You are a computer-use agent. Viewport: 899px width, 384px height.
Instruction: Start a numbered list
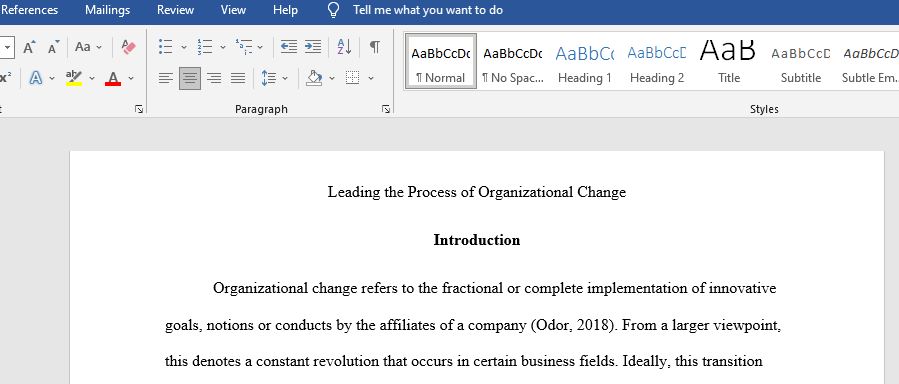[205, 47]
